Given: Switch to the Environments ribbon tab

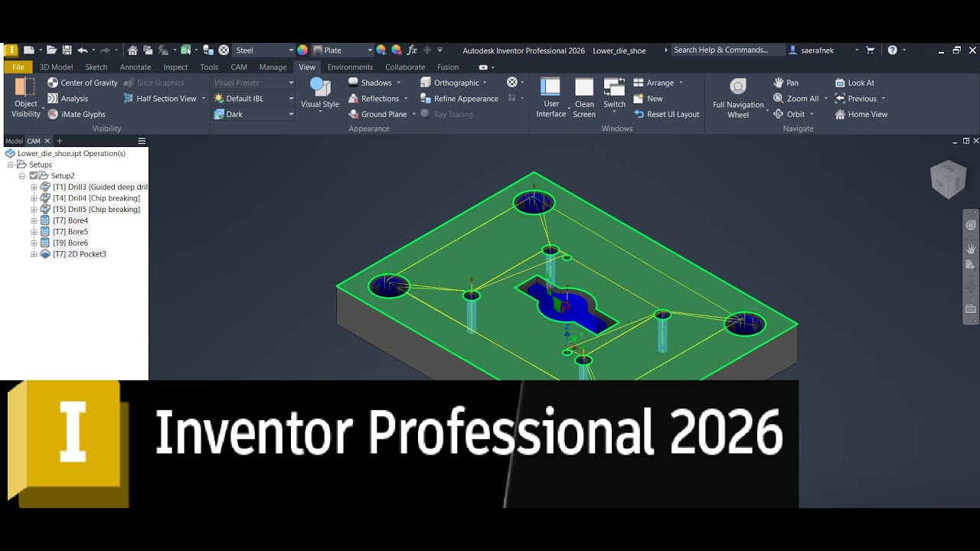Looking at the screenshot, I should coord(350,67).
